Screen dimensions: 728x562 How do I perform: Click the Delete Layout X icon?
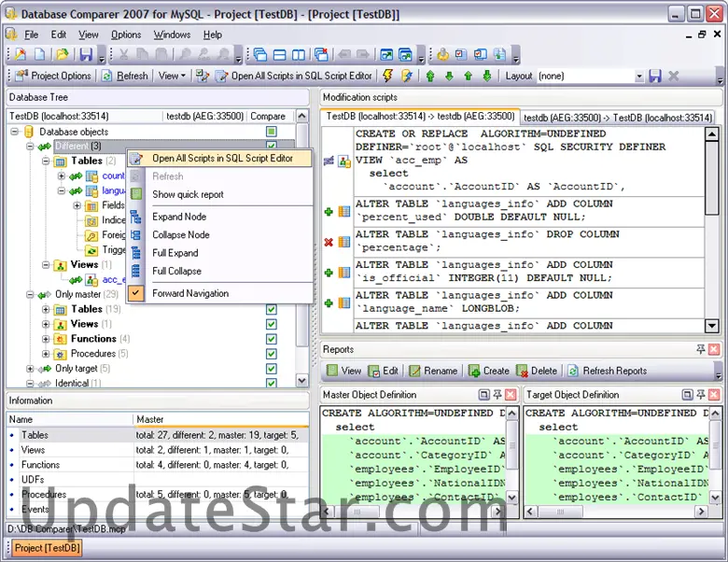click(x=674, y=76)
